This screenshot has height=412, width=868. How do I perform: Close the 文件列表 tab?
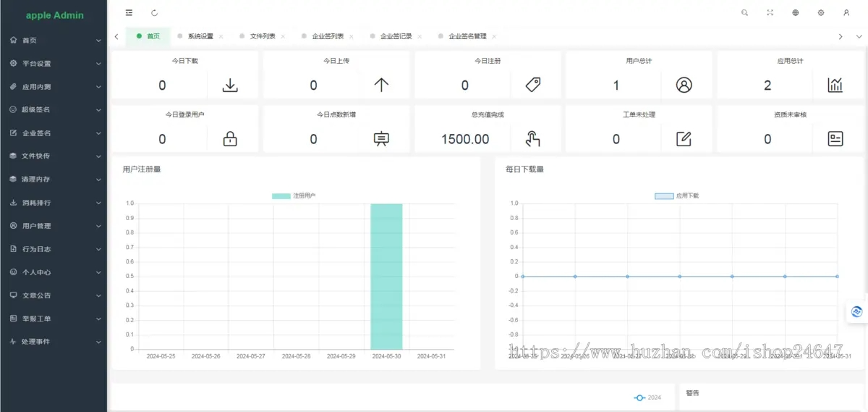283,36
